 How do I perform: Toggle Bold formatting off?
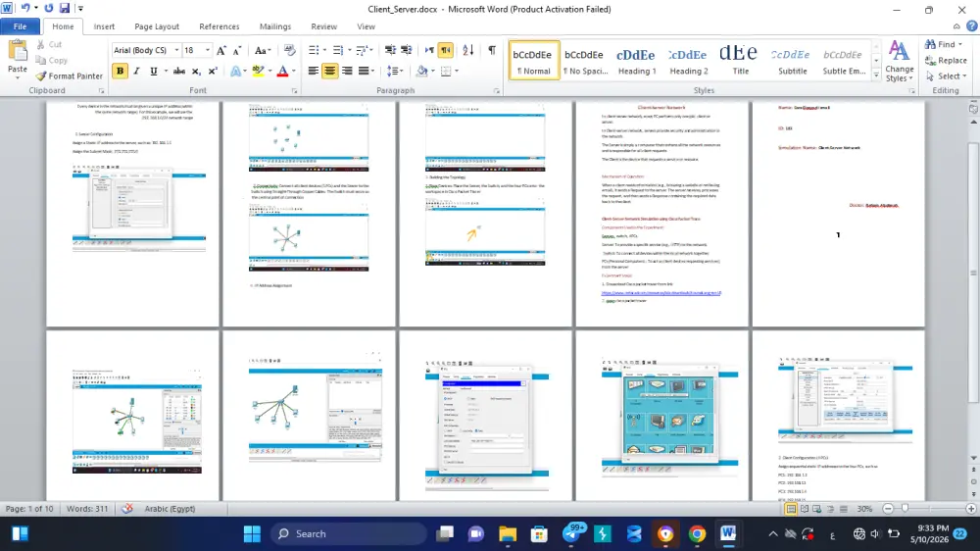pyautogui.click(x=120, y=72)
